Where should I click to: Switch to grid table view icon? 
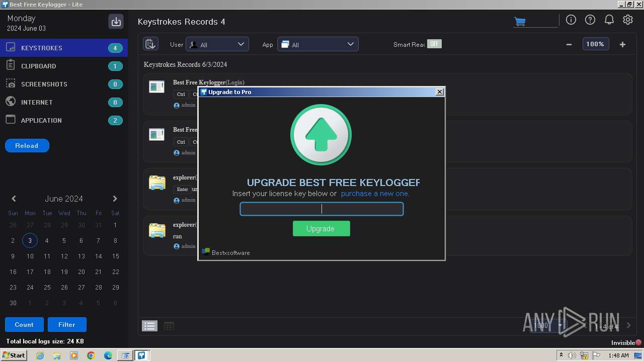pyautogui.click(x=169, y=326)
